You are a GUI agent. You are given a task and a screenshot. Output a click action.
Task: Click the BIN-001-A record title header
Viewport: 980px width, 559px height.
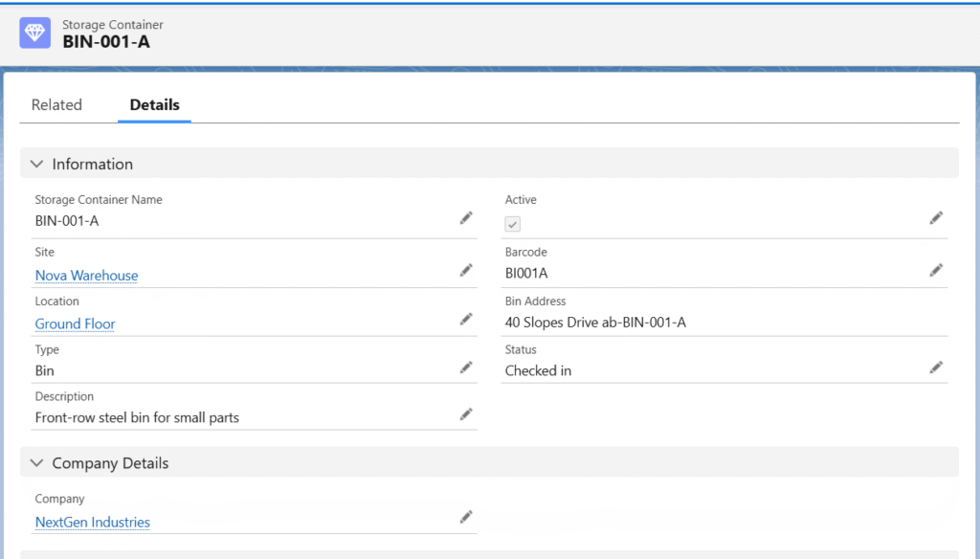[x=106, y=41]
